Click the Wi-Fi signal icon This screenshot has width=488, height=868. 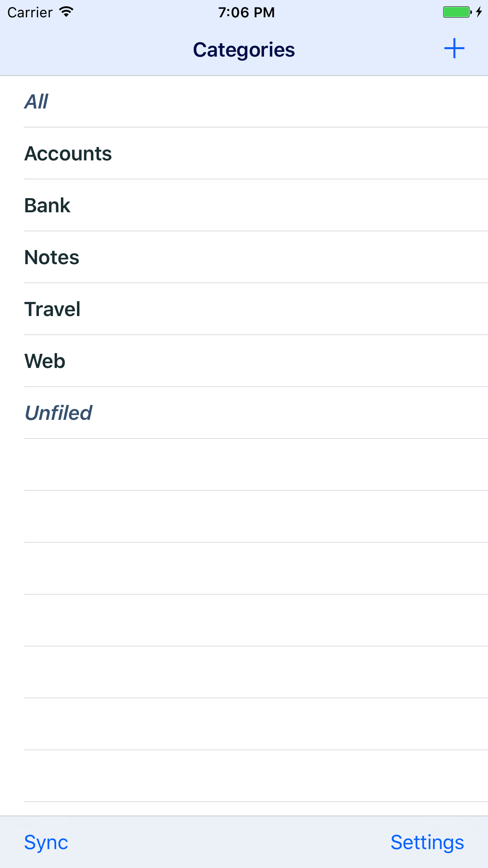[66, 12]
